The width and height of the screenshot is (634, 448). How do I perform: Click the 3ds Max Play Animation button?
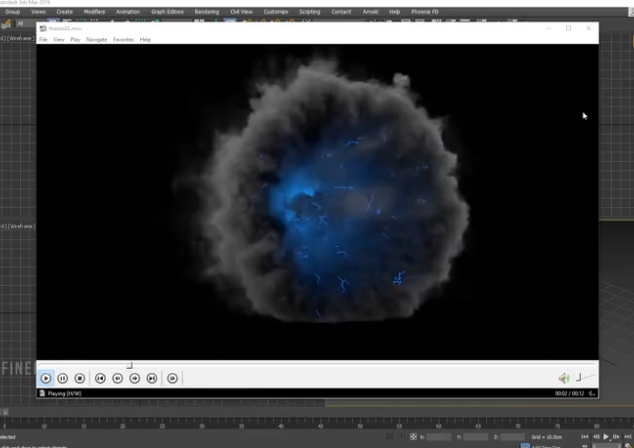(x=606, y=437)
